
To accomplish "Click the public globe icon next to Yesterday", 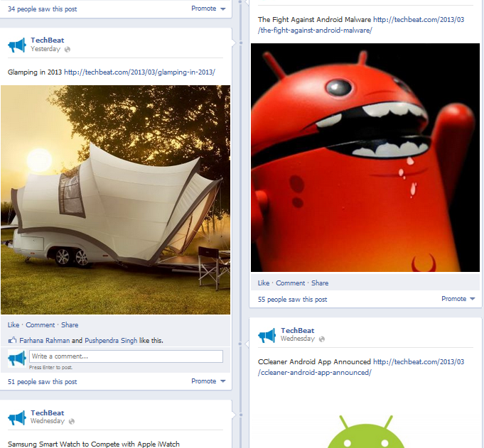I will tap(68, 49).
